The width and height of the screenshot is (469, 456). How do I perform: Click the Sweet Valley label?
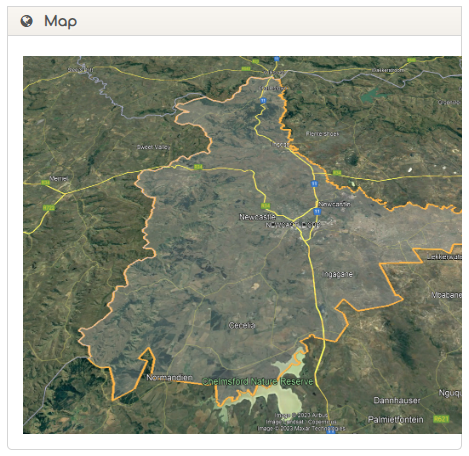pos(153,147)
